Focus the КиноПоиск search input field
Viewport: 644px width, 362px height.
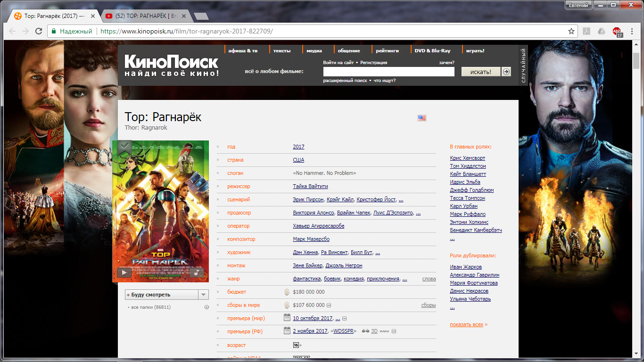388,72
